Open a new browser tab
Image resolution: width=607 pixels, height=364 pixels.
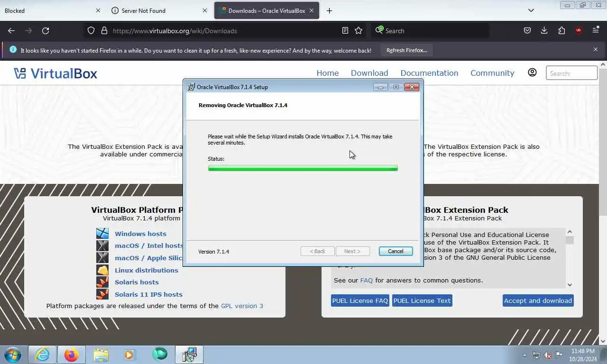tap(330, 10)
